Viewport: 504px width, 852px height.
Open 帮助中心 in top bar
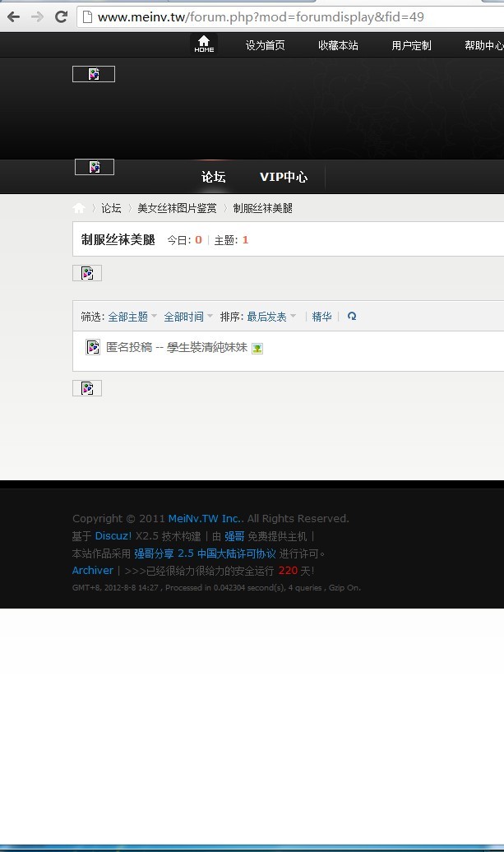(484, 46)
